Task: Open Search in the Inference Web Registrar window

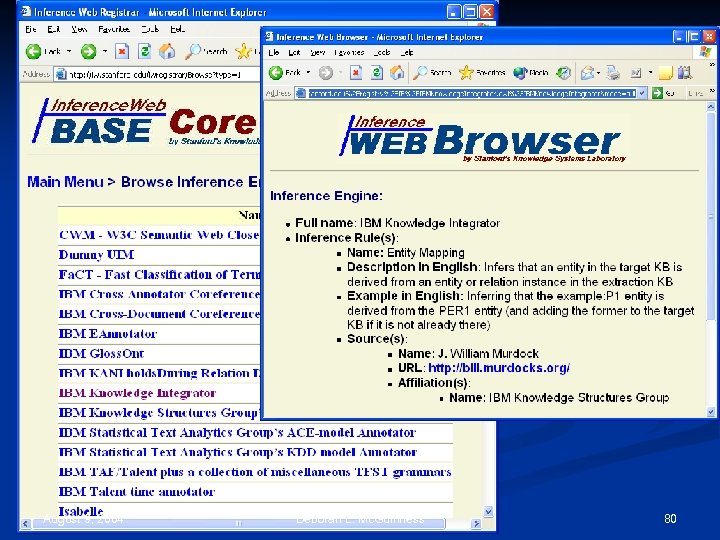Action: coord(205,51)
